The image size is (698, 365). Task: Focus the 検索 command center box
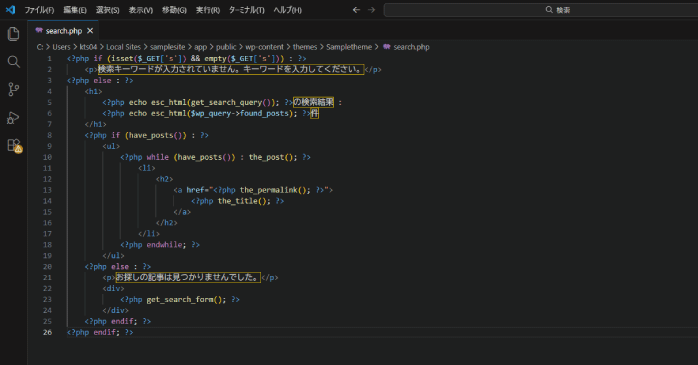coord(541,10)
